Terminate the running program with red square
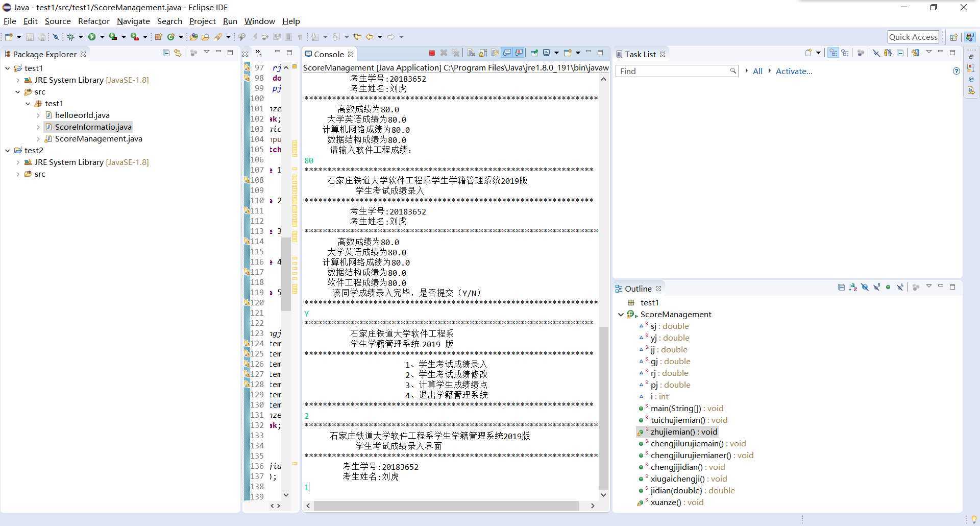 (432, 53)
